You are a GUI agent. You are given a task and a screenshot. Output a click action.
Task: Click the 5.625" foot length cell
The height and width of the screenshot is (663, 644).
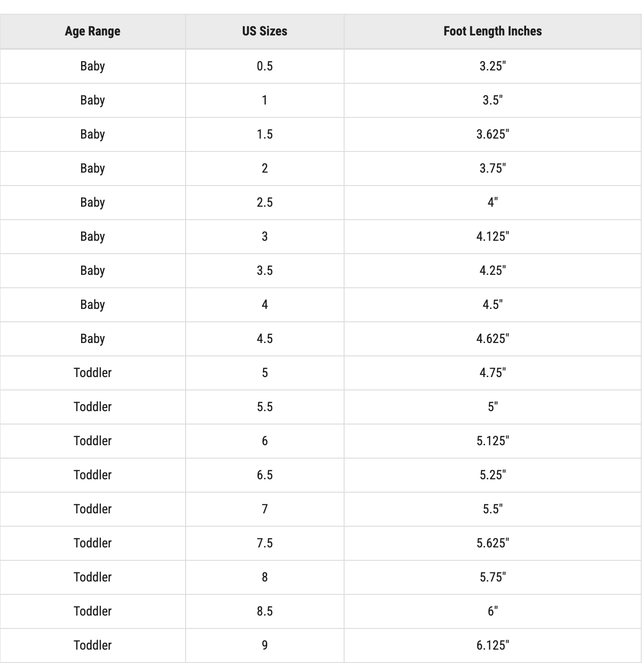(x=492, y=543)
